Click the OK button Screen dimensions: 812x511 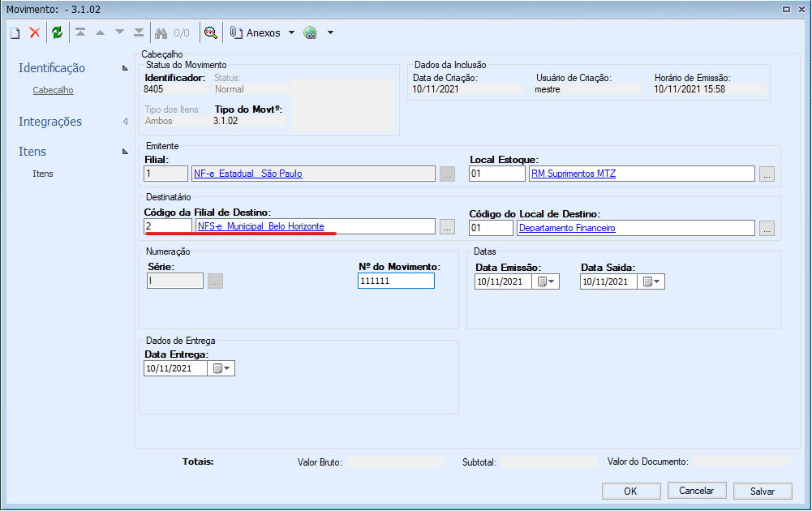tap(631, 491)
